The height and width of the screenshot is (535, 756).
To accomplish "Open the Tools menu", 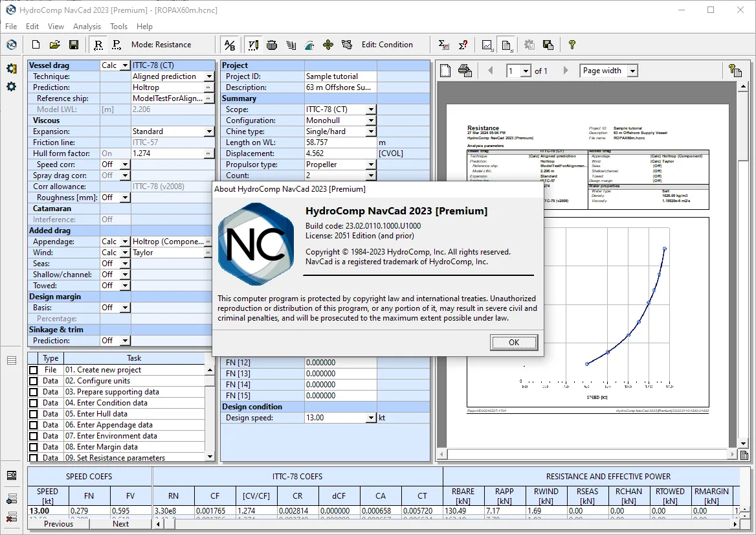I will [118, 27].
